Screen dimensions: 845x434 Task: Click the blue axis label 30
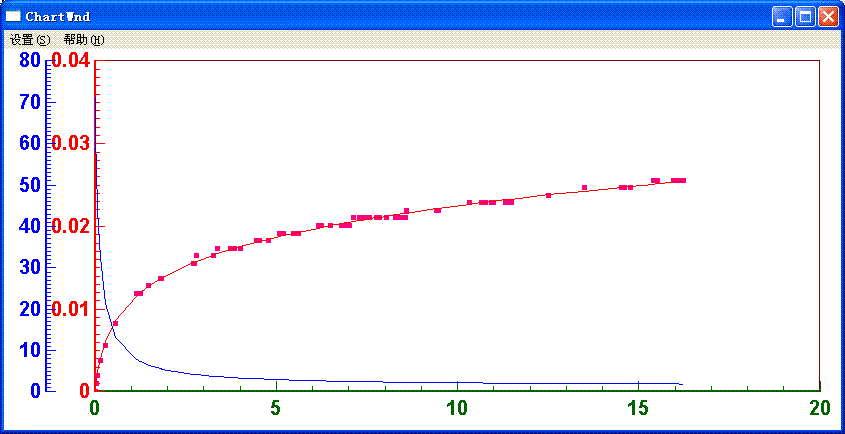30,267
